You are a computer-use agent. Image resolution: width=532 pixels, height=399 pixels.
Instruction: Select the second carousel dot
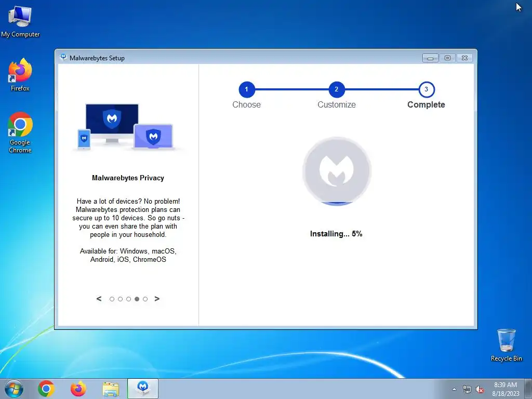pyautogui.click(x=120, y=299)
